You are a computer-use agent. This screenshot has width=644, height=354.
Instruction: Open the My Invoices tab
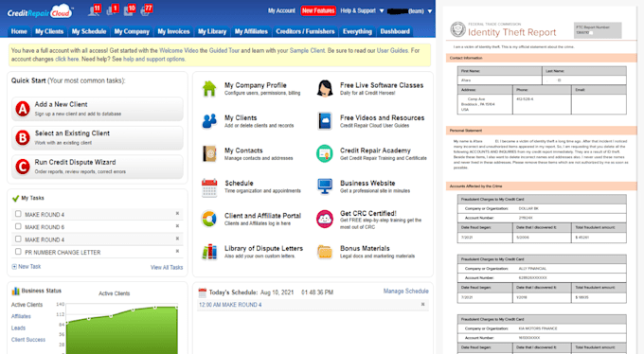[173, 31]
